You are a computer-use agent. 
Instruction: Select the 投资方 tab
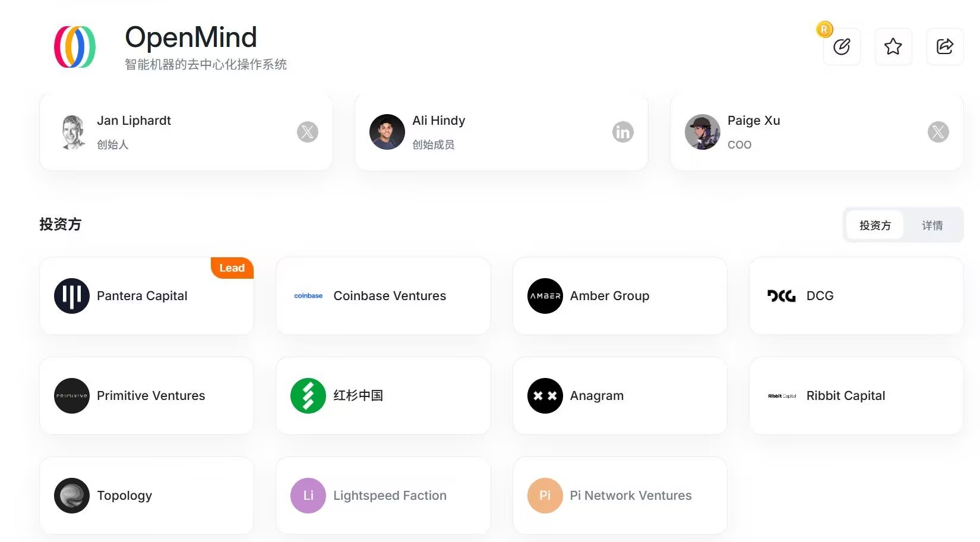tap(875, 225)
